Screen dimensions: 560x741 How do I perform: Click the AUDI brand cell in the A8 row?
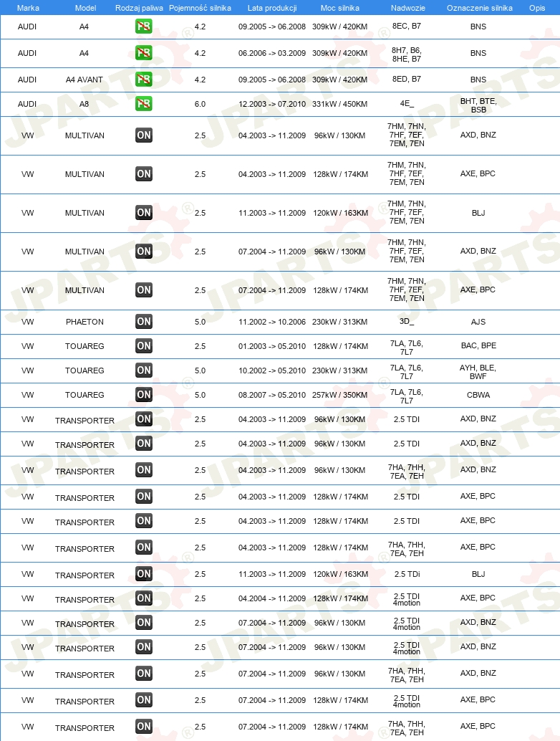27,104
